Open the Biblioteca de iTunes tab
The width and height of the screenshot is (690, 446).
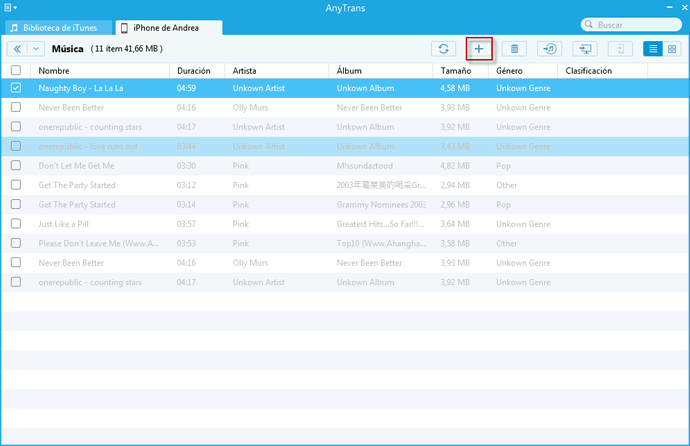(x=59, y=28)
